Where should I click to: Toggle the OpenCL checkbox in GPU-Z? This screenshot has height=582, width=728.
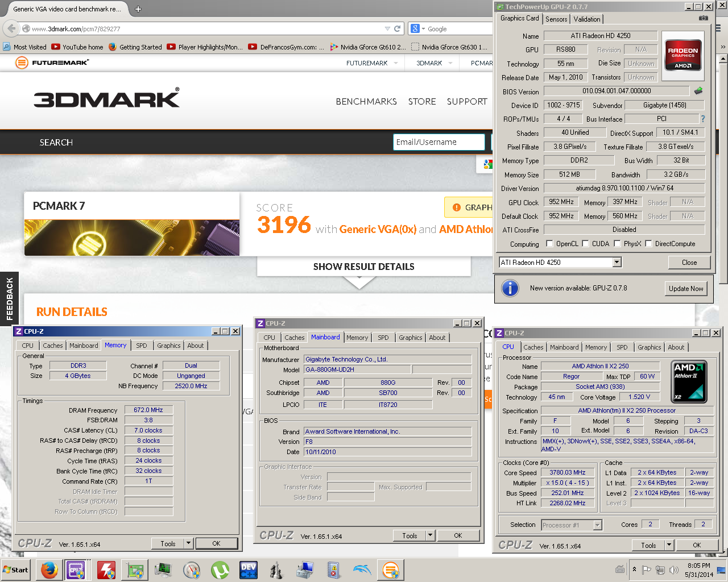coord(549,244)
